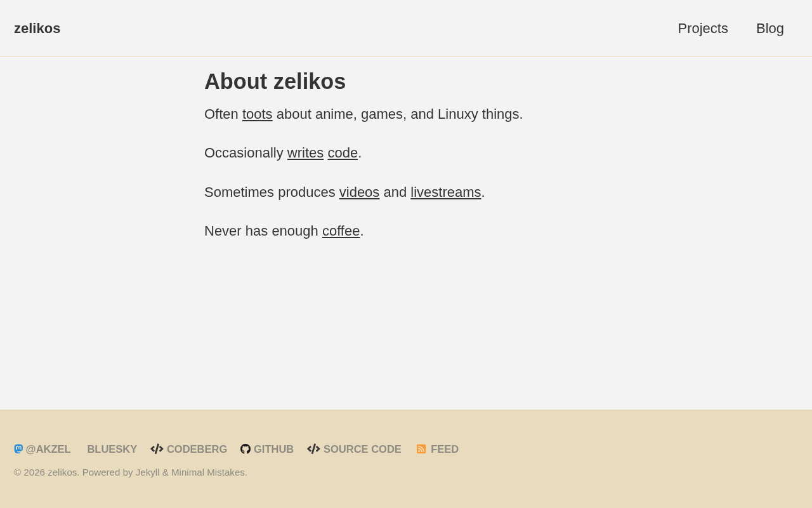This screenshot has height=508, width=812.
Task: Open the Minimal Mistakes credit link
Action: click(x=207, y=472)
